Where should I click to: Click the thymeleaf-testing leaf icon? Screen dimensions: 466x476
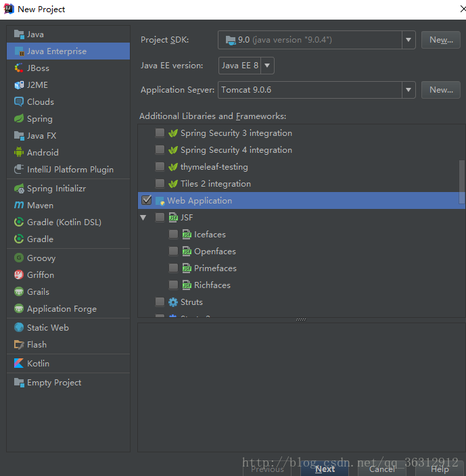point(173,167)
